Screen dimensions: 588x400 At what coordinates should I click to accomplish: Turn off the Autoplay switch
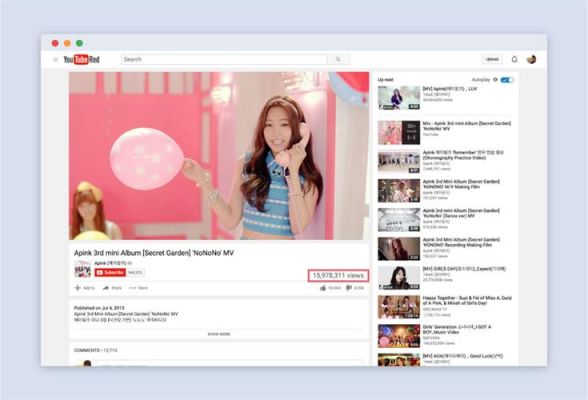click(507, 80)
